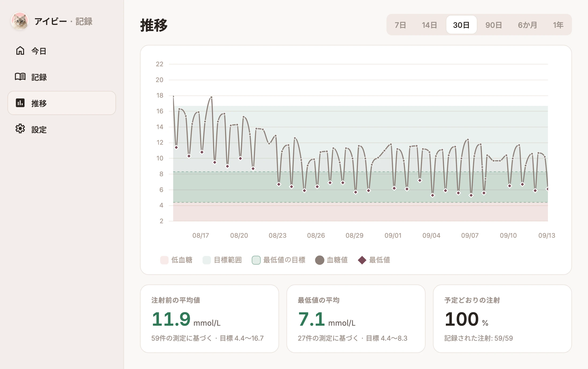Open the 予定どおりの注射 stat card
The height and width of the screenshot is (369, 588).
click(502, 318)
